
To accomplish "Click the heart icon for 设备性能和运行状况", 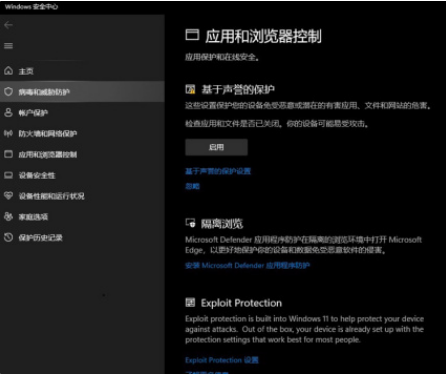I will click(8, 196).
